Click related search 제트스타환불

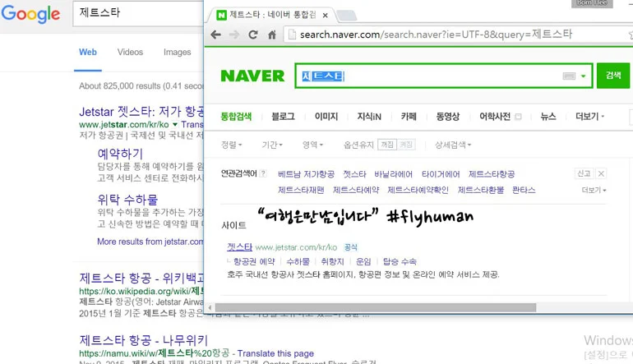click(481, 190)
